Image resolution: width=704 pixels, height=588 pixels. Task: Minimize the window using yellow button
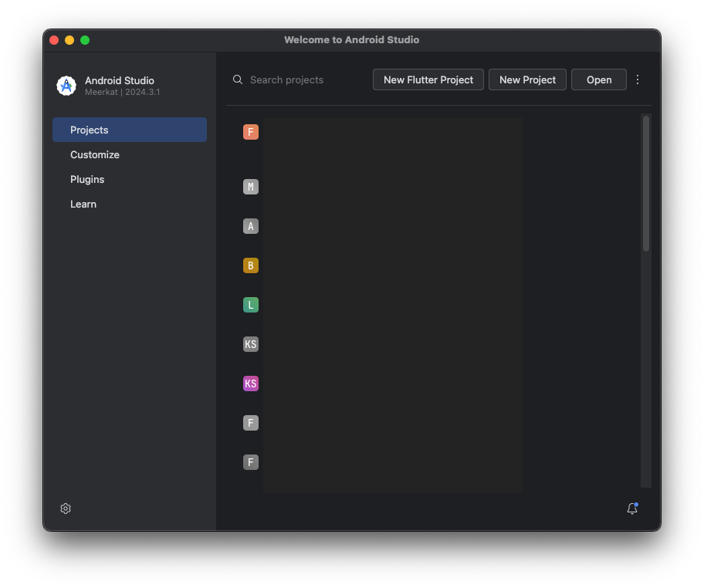click(x=69, y=40)
